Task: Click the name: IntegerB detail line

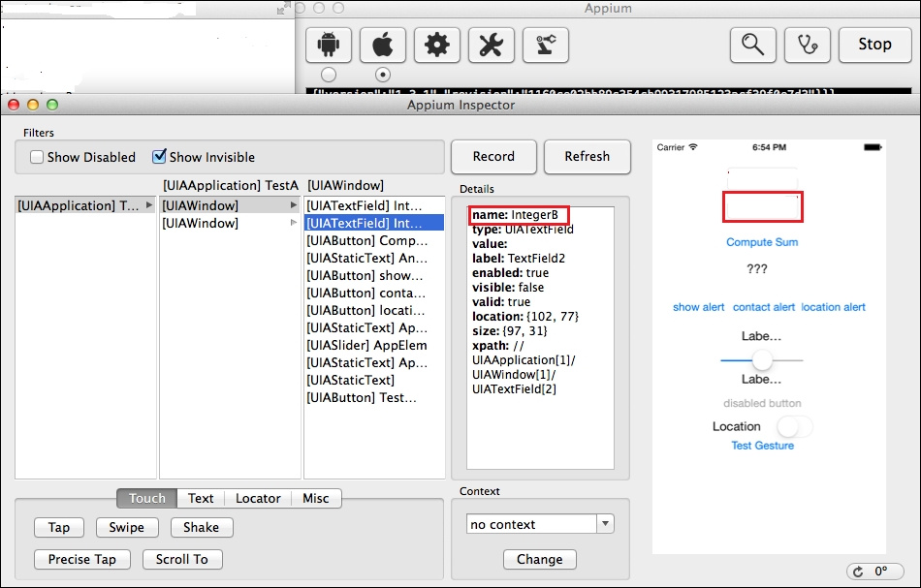Action: [x=515, y=215]
